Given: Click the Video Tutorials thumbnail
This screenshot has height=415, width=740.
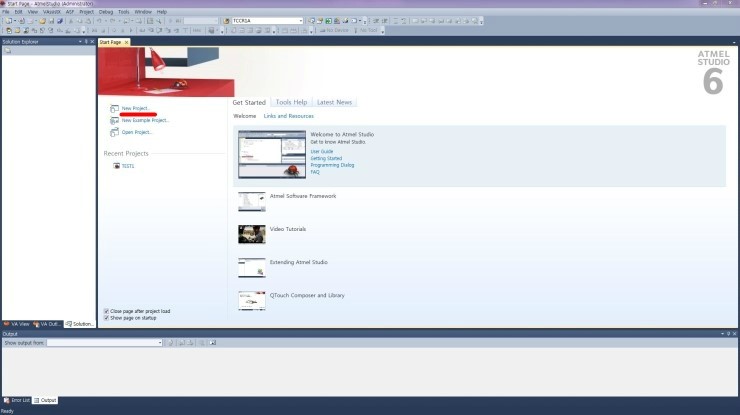Looking at the screenshot, I should pos(252,234).
